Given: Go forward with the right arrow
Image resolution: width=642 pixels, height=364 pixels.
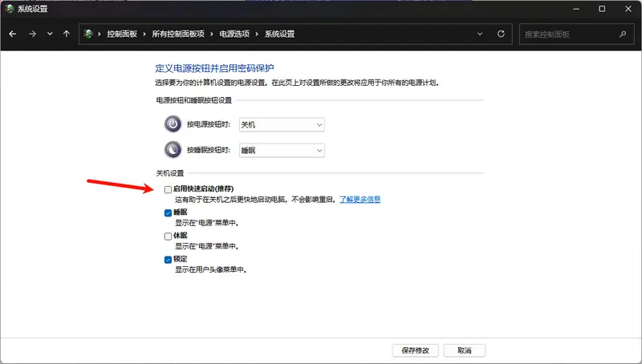Looking at the screenshot, I should pyautogui.click(x=32, y=34).
